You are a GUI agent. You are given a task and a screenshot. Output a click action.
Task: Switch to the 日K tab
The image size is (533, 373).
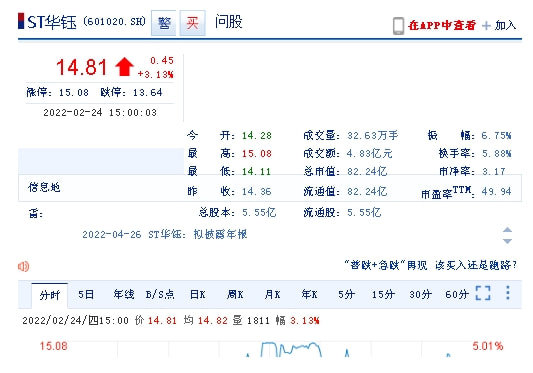197,294
